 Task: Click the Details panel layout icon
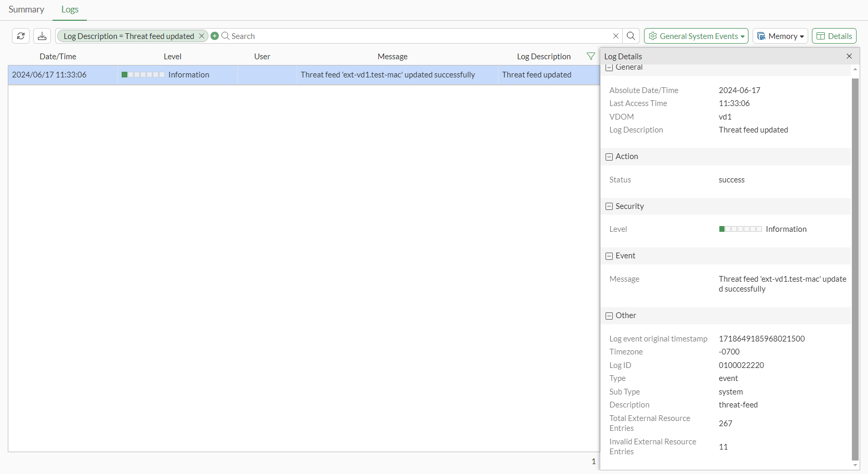[x=821, y=36]
